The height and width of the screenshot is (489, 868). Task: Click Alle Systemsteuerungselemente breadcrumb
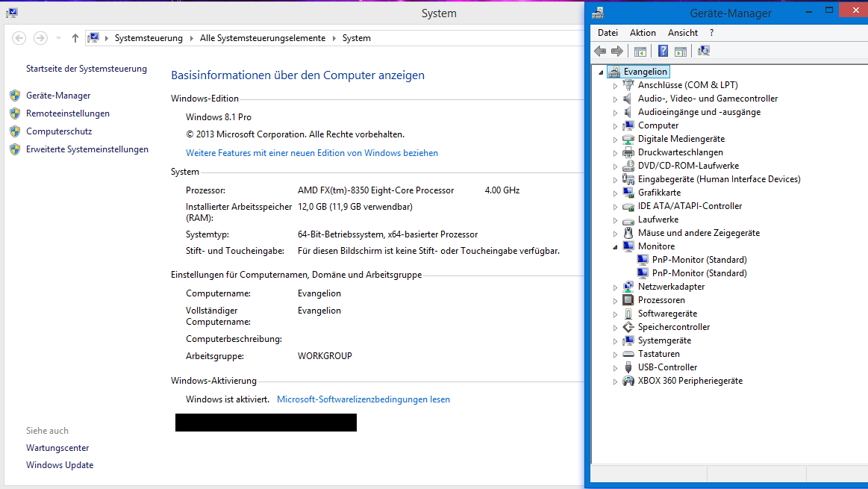pyautogui.click(x=263, y=38)
